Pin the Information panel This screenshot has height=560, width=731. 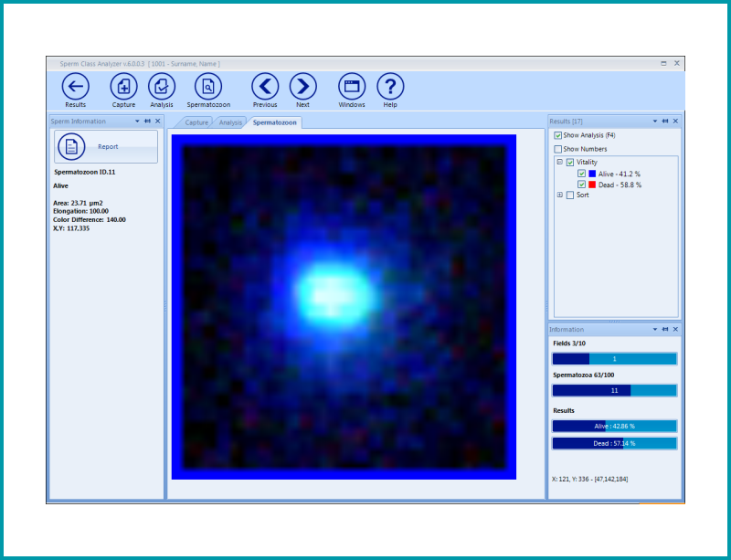point(665,329)
